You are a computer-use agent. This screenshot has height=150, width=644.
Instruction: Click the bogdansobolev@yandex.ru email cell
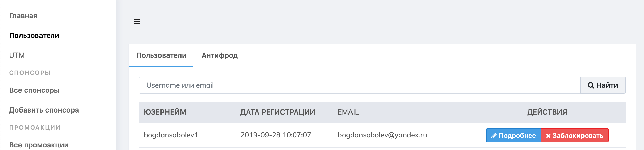[382, 135]
